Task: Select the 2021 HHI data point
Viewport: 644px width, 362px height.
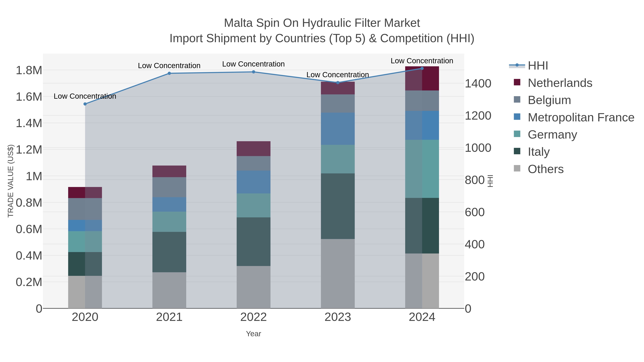Action: click(169, 73)
